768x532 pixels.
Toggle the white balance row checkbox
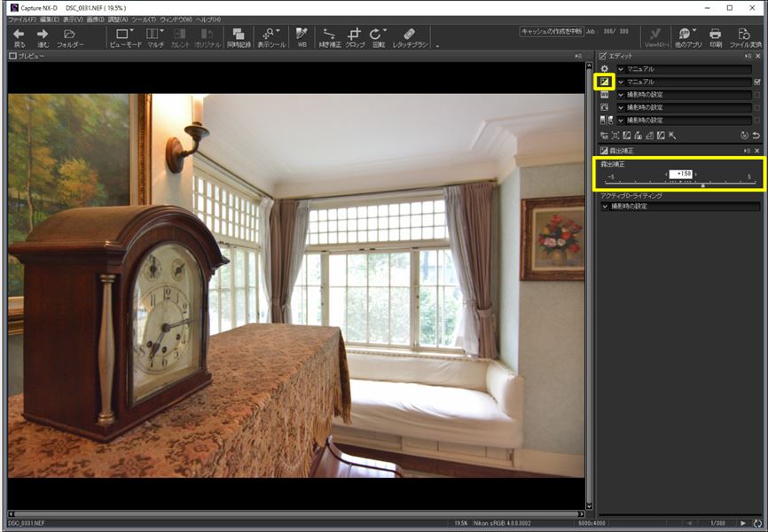[757, 95]
